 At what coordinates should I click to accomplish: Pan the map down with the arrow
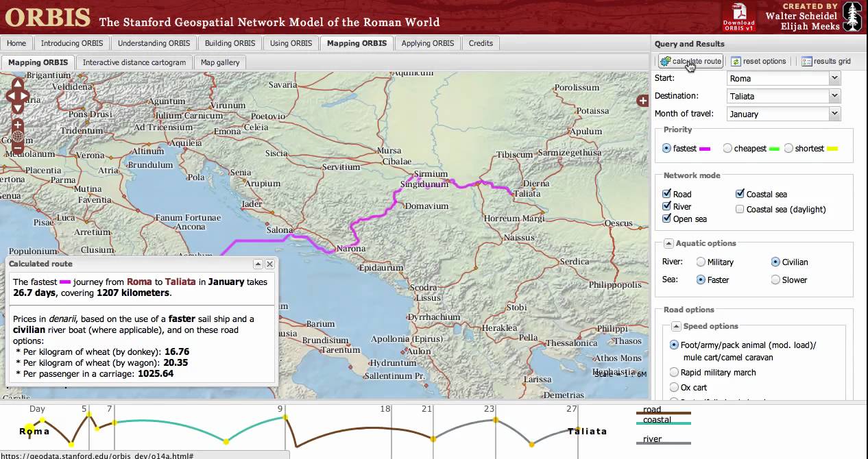tap(18, 108)
